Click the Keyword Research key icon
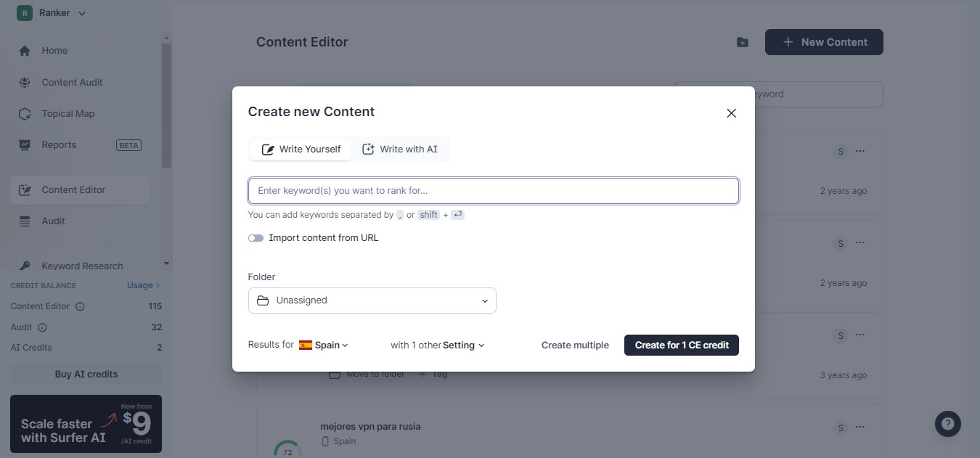980x458 pixels. pyautogui.click(x=25, y=266)
